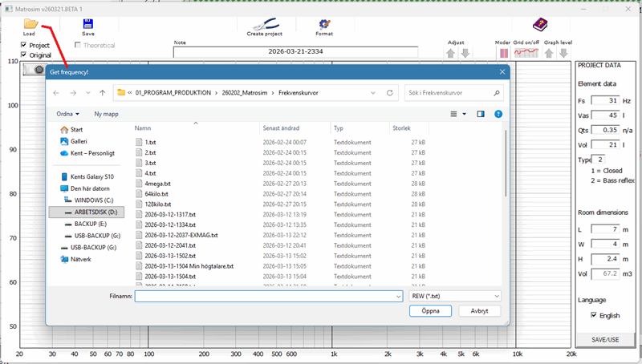Viewport: 642px width, 364px height.
Task: Toggle Grid on/off icon
Action: 526,53
